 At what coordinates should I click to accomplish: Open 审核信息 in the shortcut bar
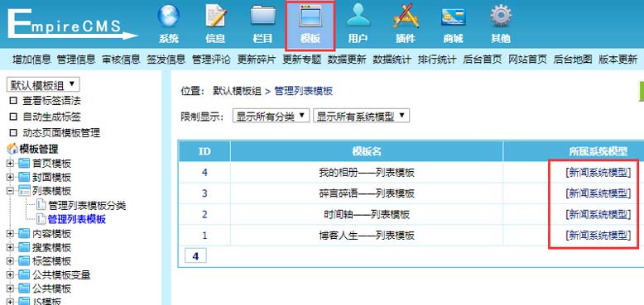click(121, 60)
